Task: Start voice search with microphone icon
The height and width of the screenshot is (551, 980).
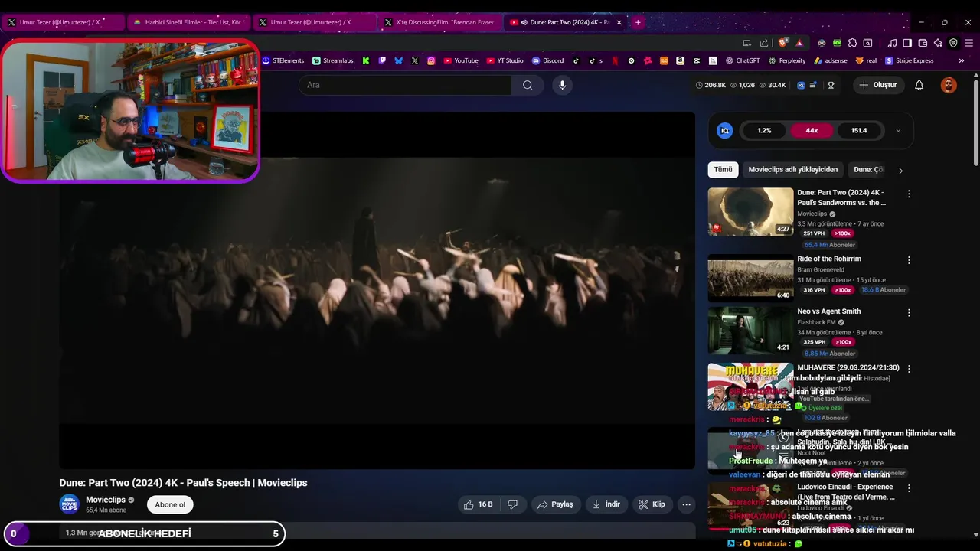Action: tap(562, 85)
